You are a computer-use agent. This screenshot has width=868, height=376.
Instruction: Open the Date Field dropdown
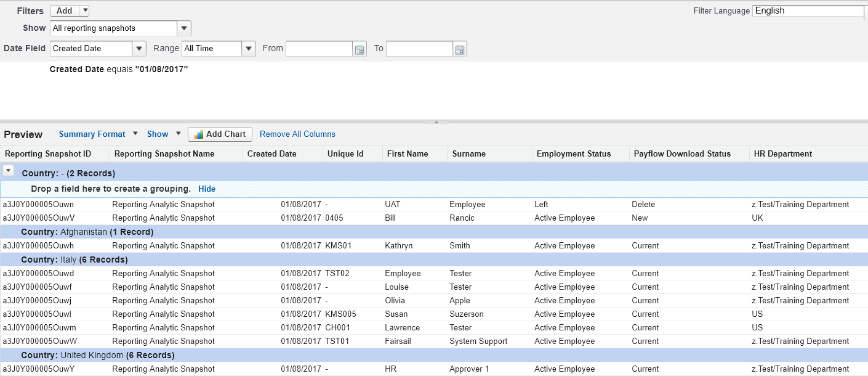139,49
